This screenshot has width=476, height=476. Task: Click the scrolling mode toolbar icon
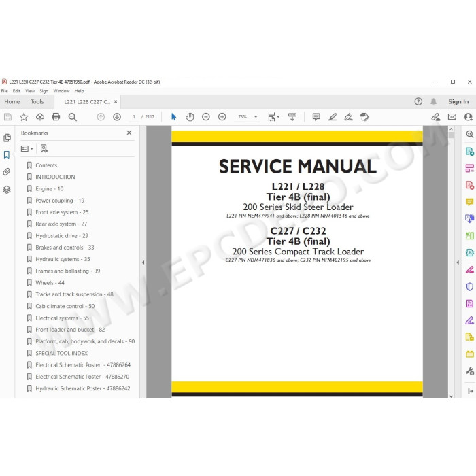(292, 117)
